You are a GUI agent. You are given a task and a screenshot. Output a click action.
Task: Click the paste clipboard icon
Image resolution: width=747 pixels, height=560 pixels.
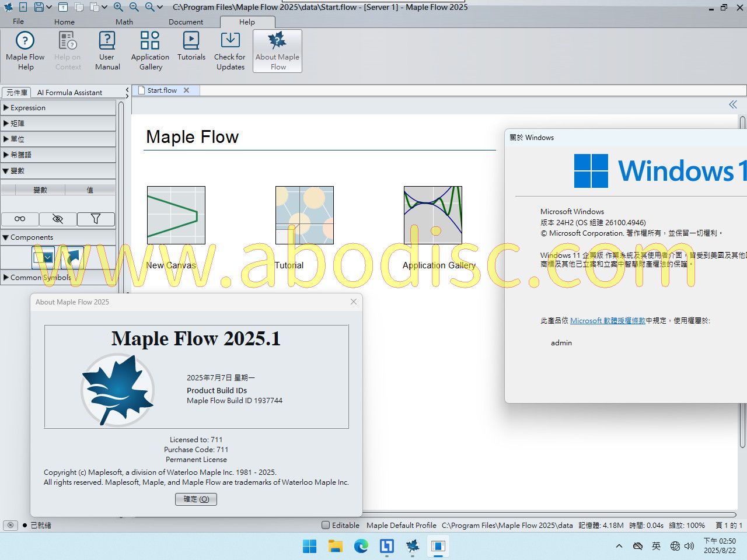point(94,7)
